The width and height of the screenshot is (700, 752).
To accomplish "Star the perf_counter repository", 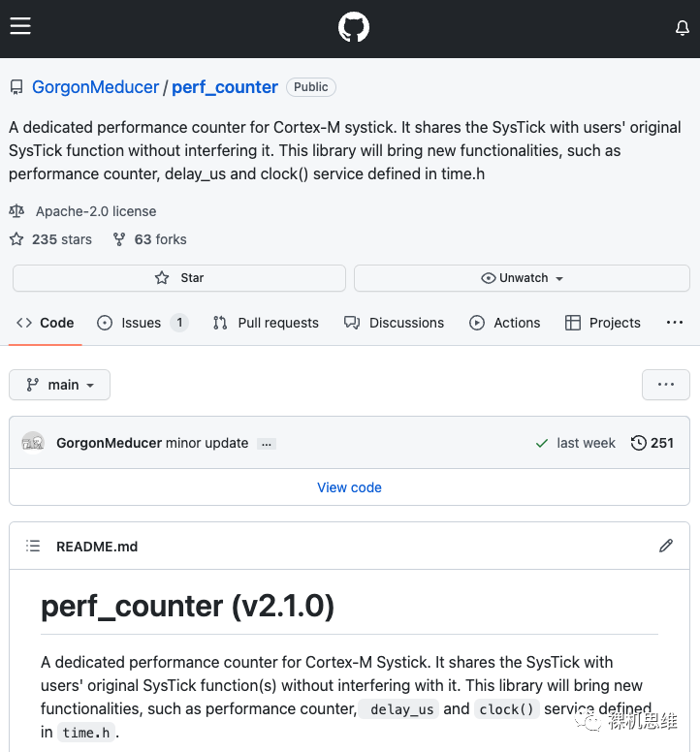I will coord(179,278).
